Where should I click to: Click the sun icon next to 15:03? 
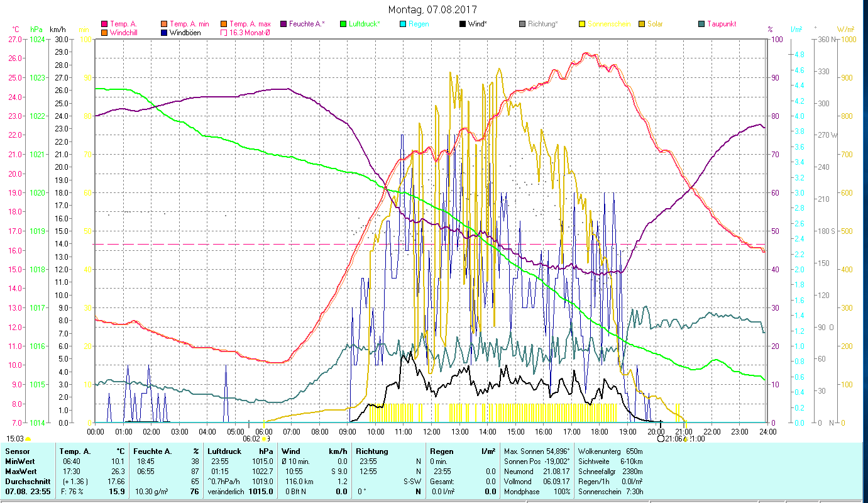27,439
